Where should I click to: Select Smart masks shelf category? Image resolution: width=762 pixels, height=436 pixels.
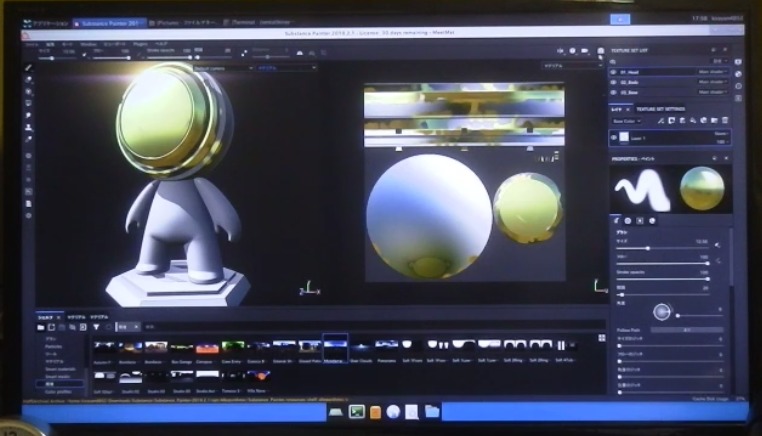coord(58,377)
